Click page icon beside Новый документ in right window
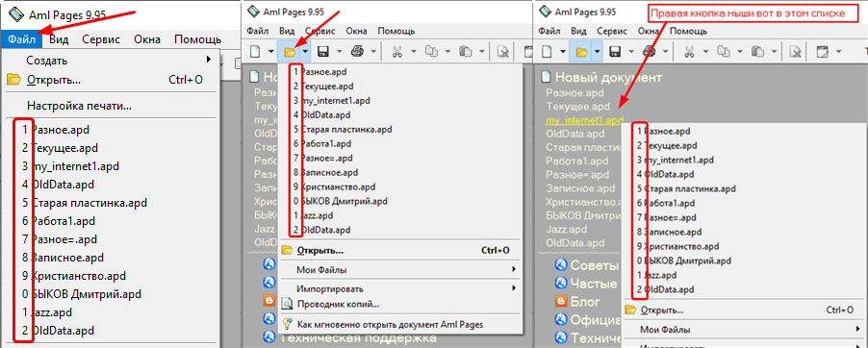868x348 pixels. (547, 77)
